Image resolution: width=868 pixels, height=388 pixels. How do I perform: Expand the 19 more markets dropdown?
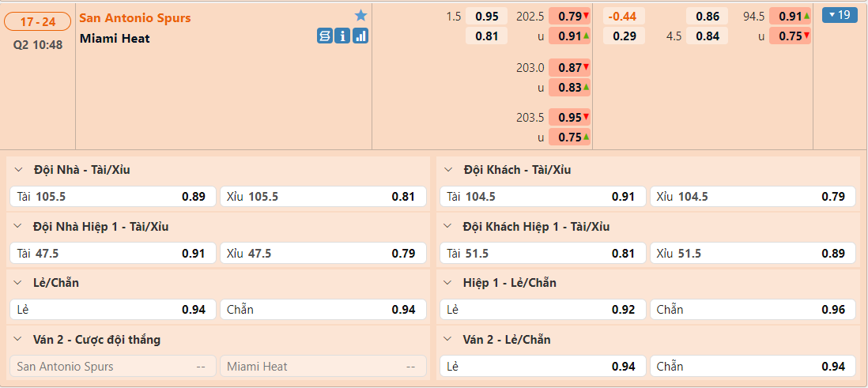(840, 15)
